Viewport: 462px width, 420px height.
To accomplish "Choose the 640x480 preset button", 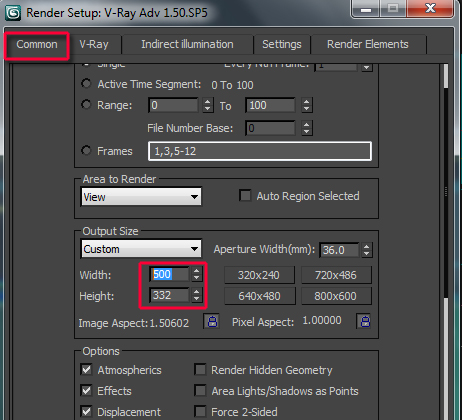I will tap(259, 296).
